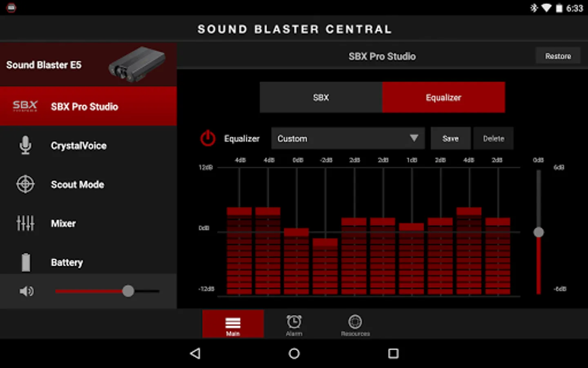Tap the Android recent apps square
588x368 pixels.
[x=393, y=353]
